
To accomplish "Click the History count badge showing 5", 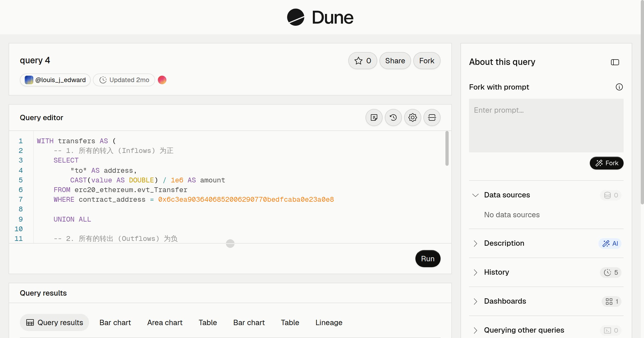I will (x=611, y=272).
